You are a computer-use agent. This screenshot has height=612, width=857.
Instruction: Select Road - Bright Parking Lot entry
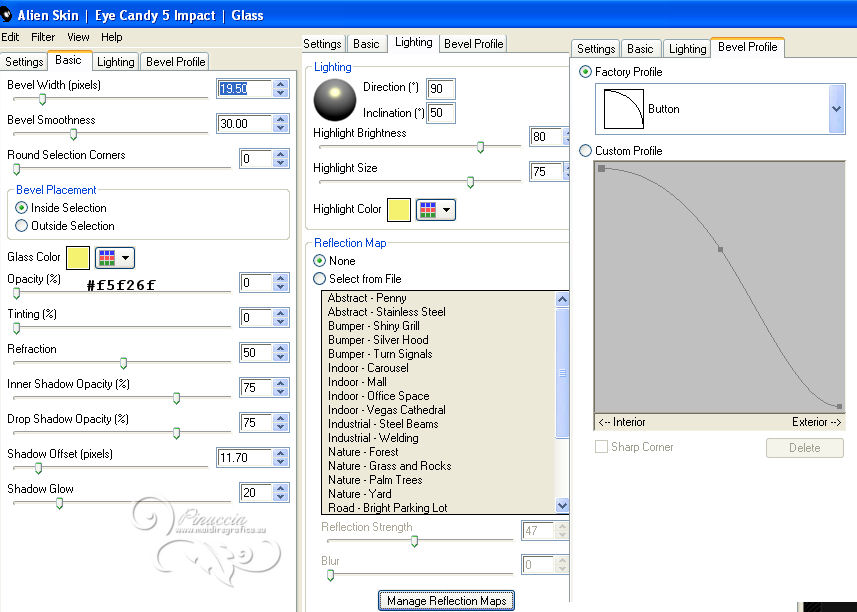(388, 508)
